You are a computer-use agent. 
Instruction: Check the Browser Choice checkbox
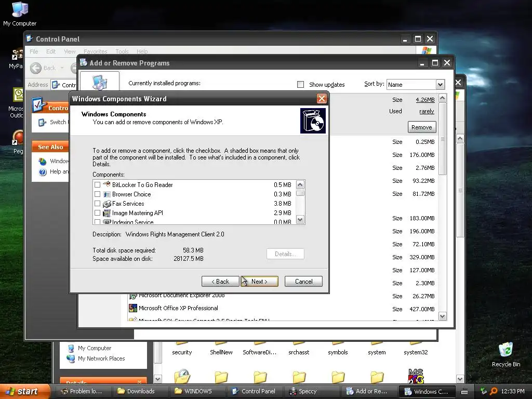97,194
